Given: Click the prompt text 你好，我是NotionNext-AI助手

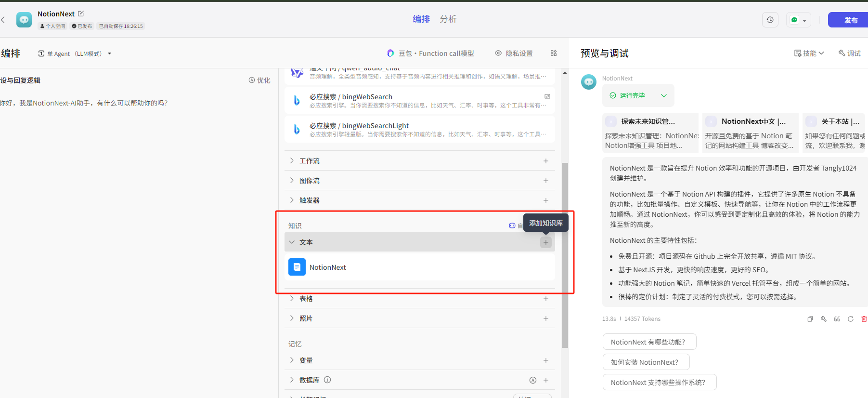Looking at the screenshot, I should point(84,103).
